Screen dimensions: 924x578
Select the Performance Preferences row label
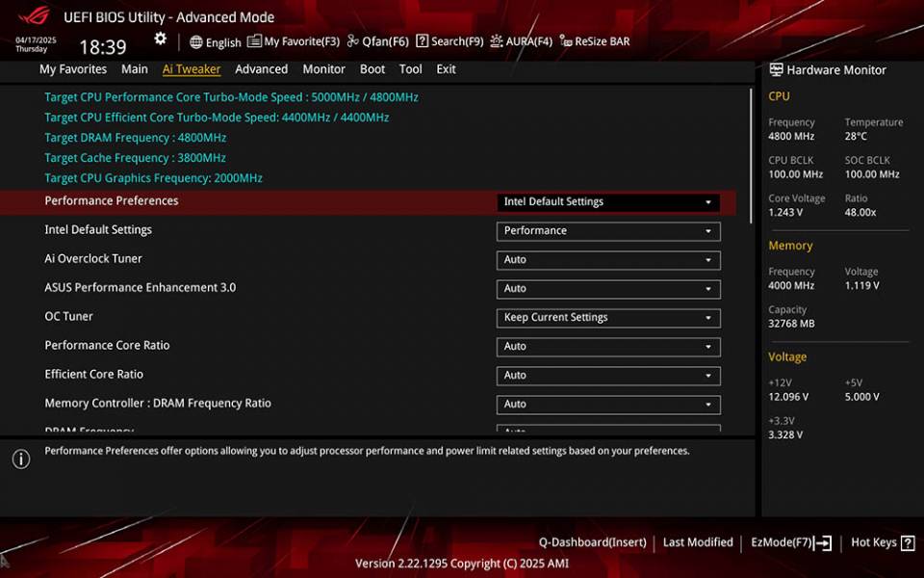coord(112,200)
